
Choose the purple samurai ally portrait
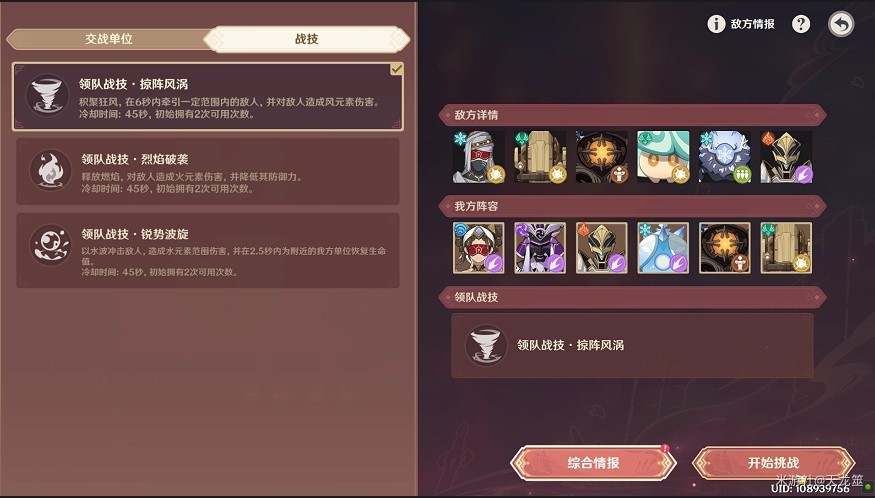point(540,248)
